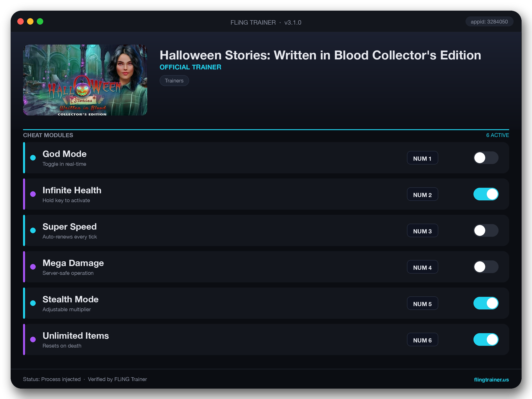Click the game title heading

click(320, 55)
